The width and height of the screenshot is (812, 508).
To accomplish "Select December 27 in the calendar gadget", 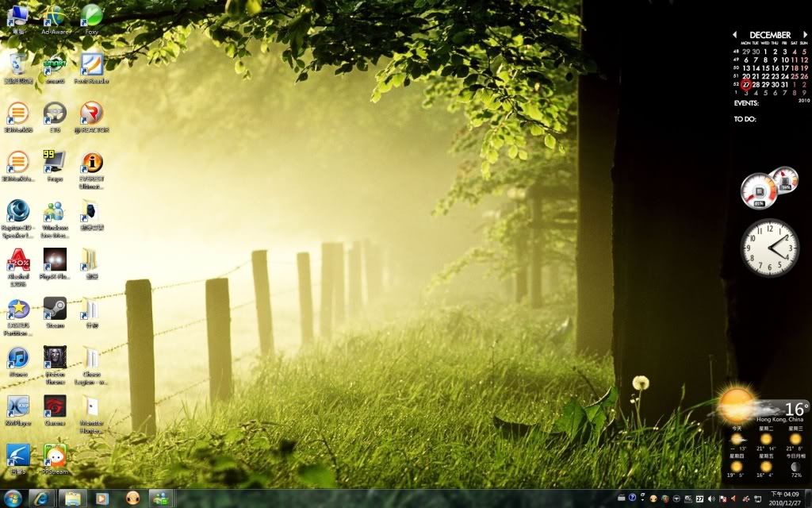I will [745, 85].
